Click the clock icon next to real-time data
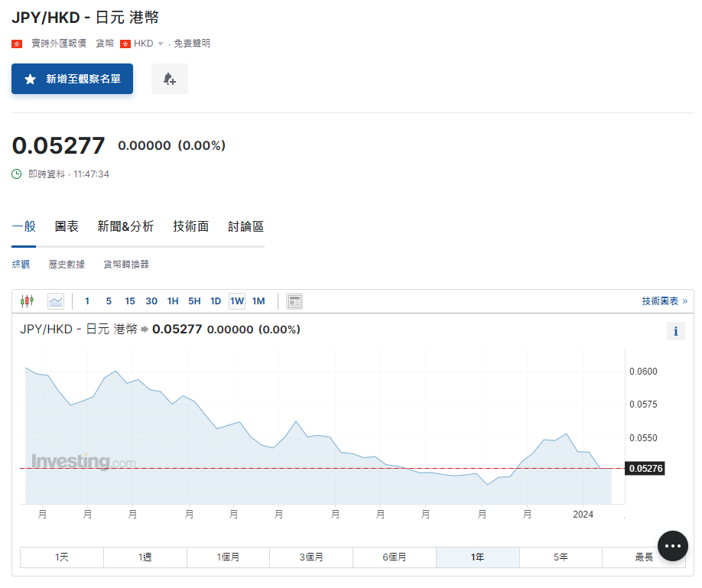The height and width of the screenshot is (588, 702). [x=17, y=174]
